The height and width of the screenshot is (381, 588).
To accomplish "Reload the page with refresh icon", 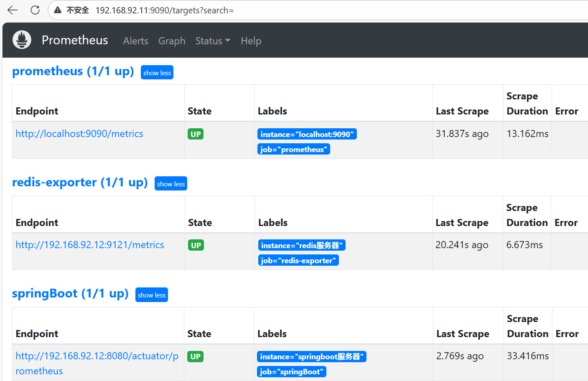I will coord(35,10).
